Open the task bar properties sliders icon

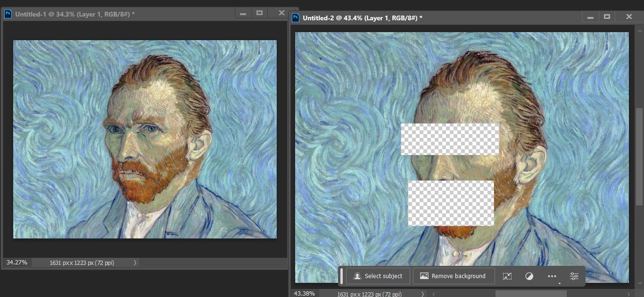pos(574,276)
